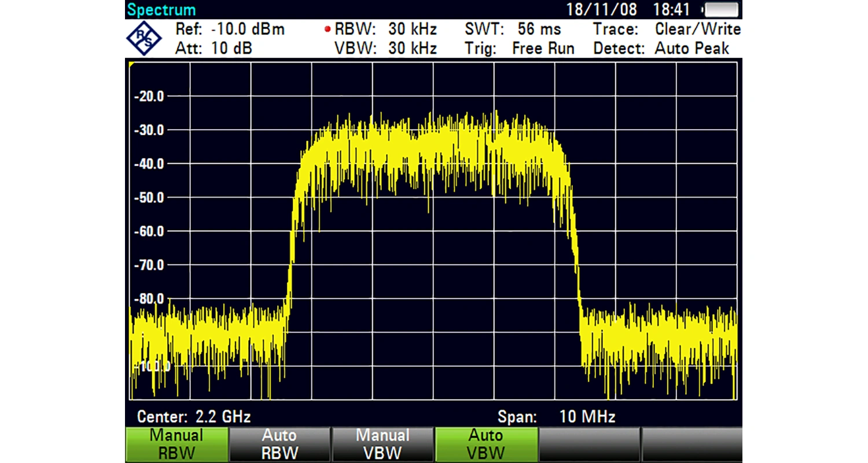Click the Span: 10 MHz readout
The height and width of the screenshot is (463, 868).
click(557, 416)
